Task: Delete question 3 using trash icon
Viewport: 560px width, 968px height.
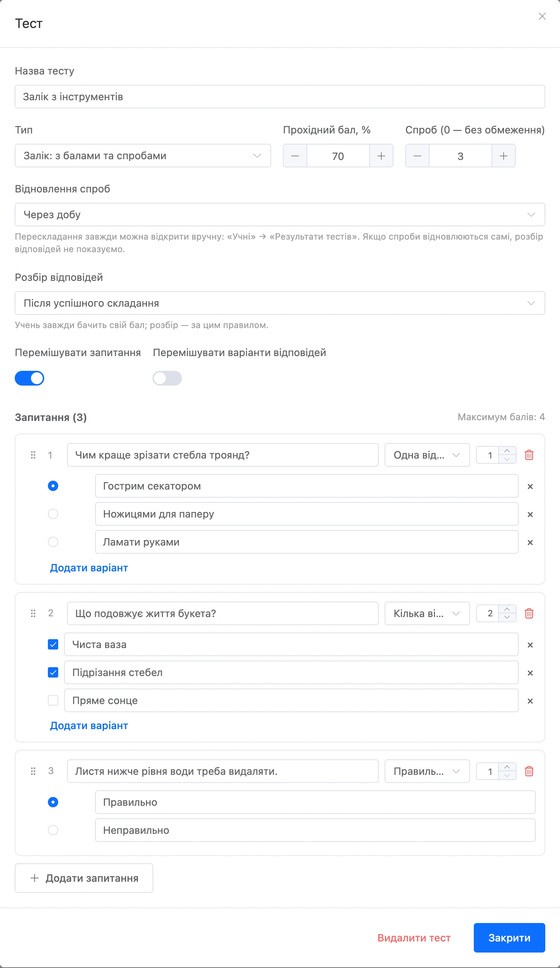Action: tap(529, 771)
